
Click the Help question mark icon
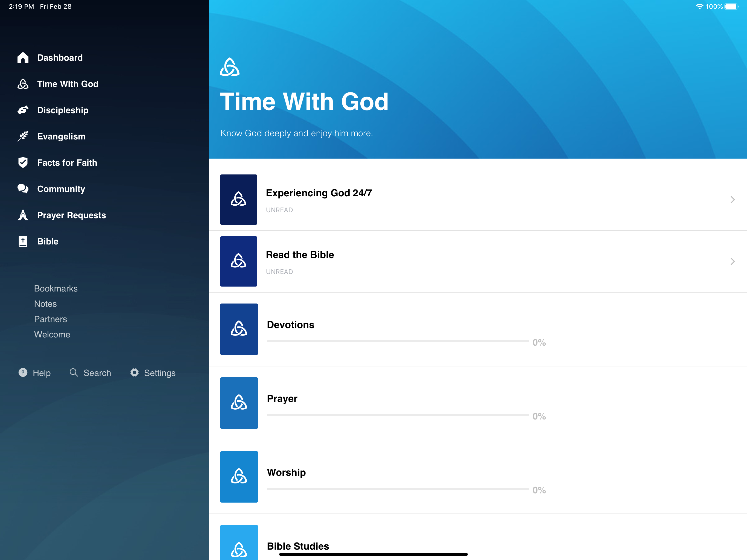pos(23,372)
